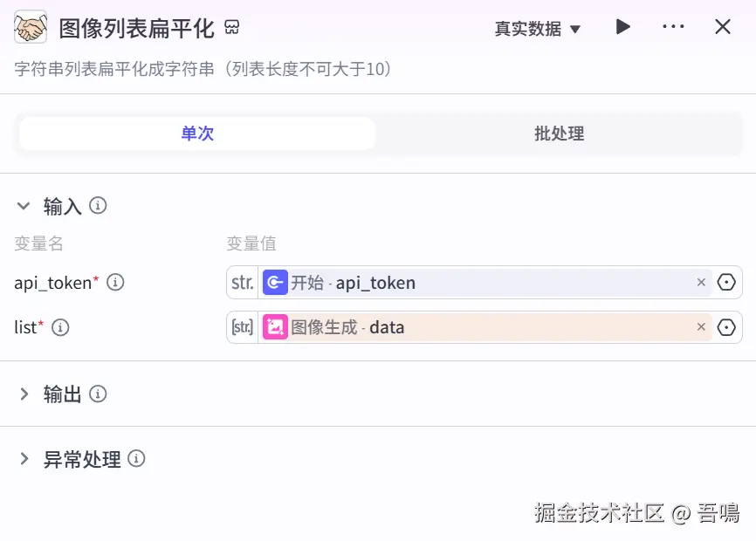
Task: Click the info icon next to 输入
Action: pos(99,206)
